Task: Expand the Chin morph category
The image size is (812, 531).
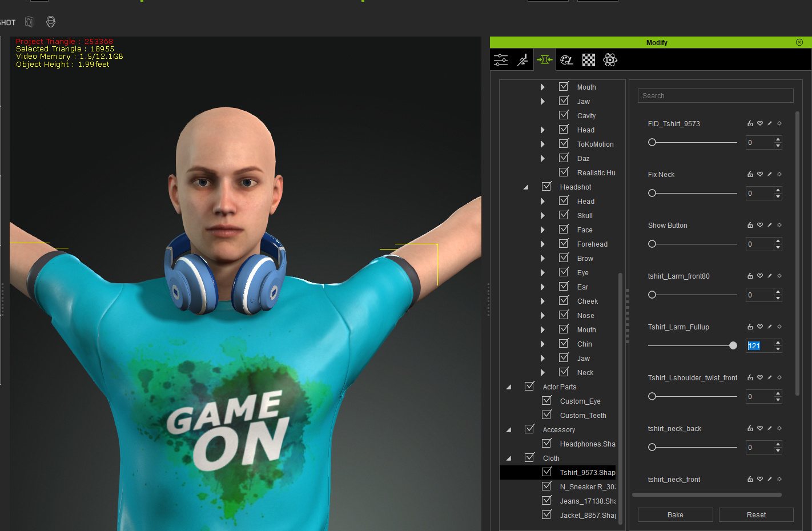Action: pyautogui.click(x=542, y=344)
